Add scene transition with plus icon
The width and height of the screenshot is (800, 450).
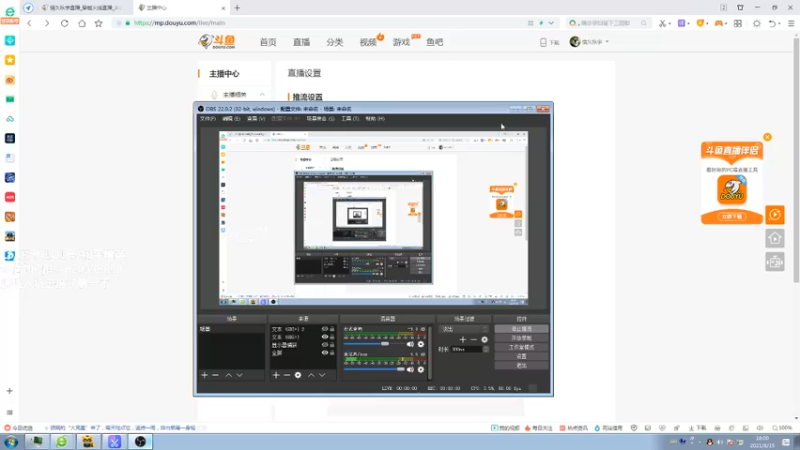[x=463, y=339]
